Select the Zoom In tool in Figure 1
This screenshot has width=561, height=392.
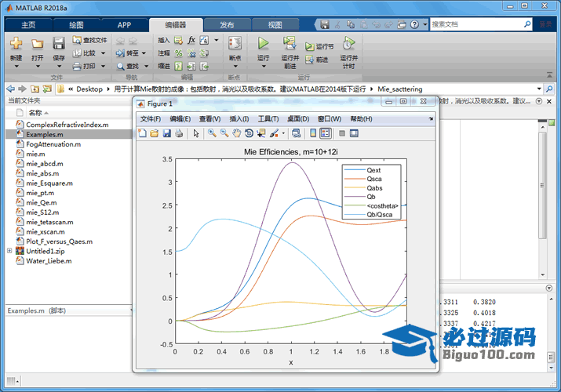pyautogui.click(x=212, y=133)
